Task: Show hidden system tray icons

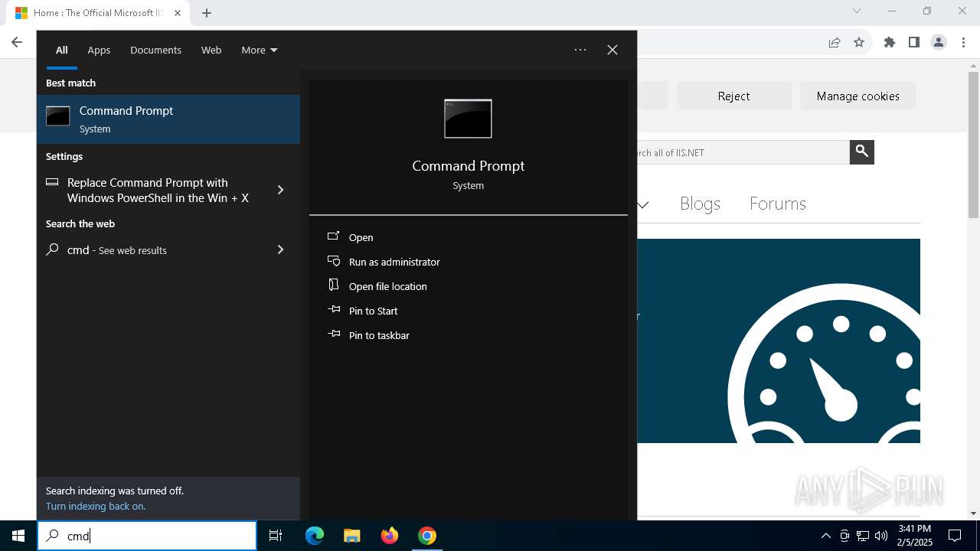Action: (825, 536)
